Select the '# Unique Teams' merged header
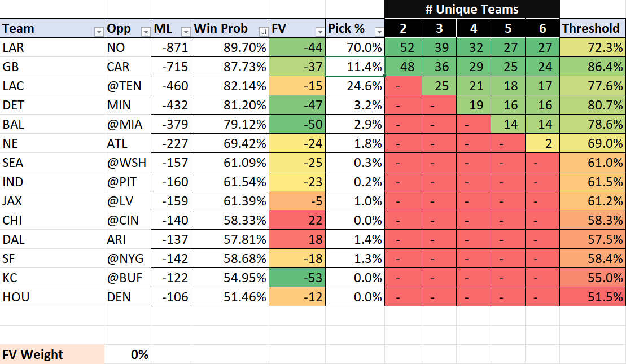Screen dimensions: 626x364 (472, 9)
